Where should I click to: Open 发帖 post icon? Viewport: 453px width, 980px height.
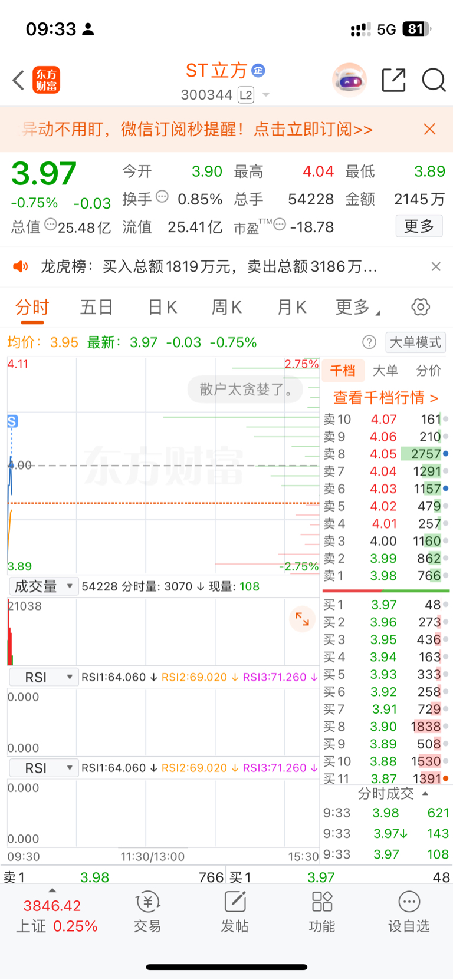click(235, 911)
